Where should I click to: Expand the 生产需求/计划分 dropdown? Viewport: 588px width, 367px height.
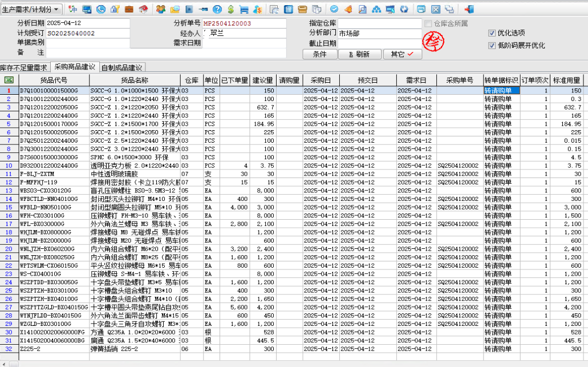click(x=56, y=9)
